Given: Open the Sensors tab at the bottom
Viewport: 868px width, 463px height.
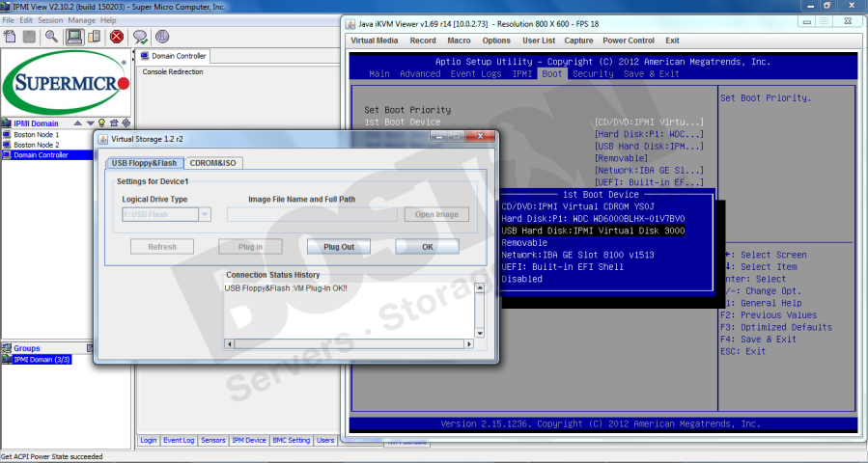Looking at the screenshot, I should [213, 440].
